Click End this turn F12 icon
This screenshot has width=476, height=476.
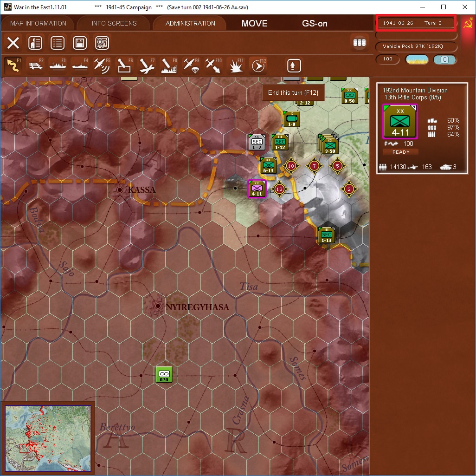point(258,65)
